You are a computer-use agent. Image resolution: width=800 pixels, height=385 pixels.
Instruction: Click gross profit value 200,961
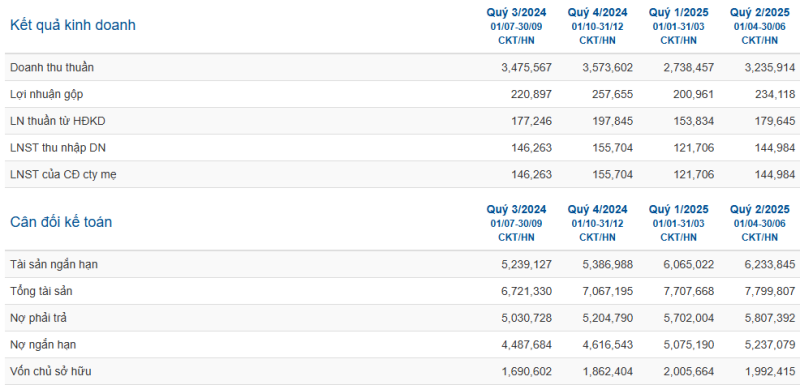point(693,94)
